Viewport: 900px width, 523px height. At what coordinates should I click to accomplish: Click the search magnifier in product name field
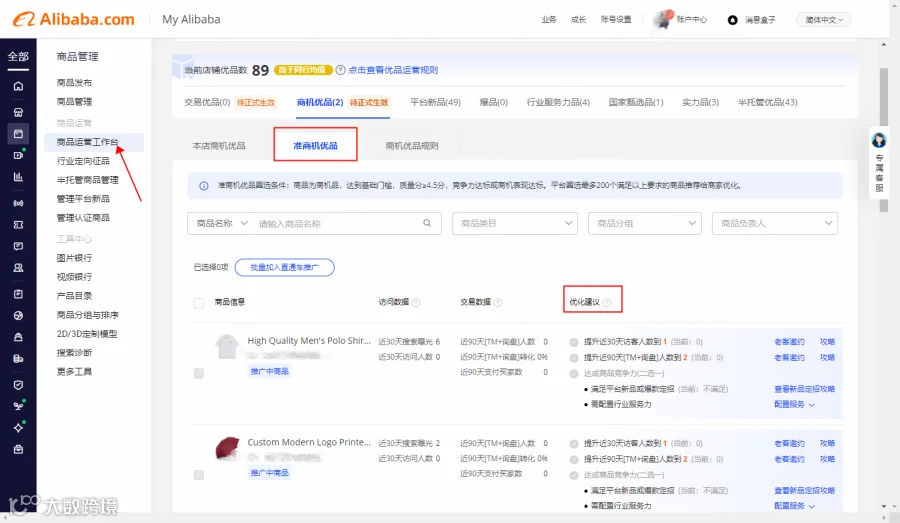tap(427, 223)
